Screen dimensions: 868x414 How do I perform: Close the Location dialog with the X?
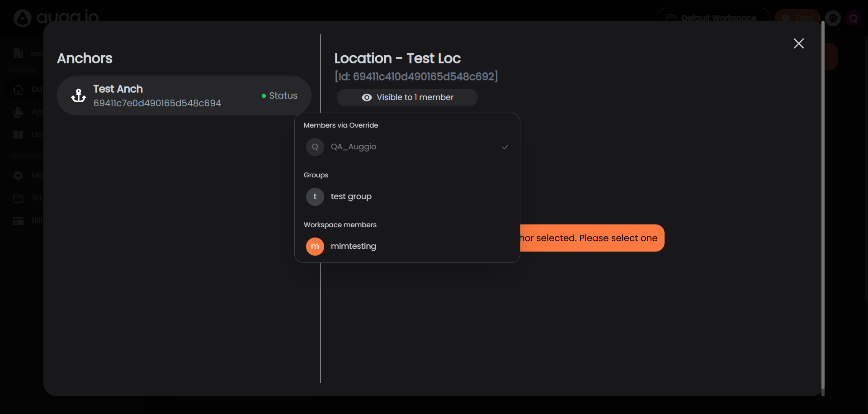(x=799, y=43)
